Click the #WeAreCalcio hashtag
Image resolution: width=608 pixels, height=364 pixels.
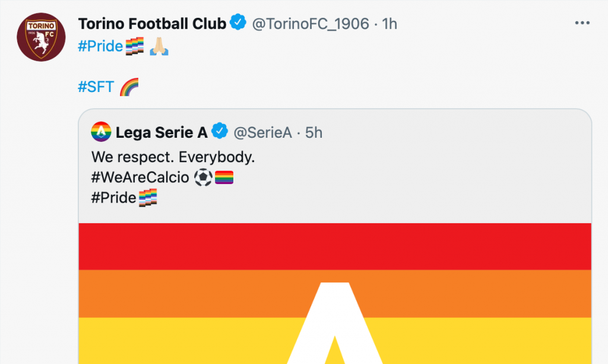point(140,176)
